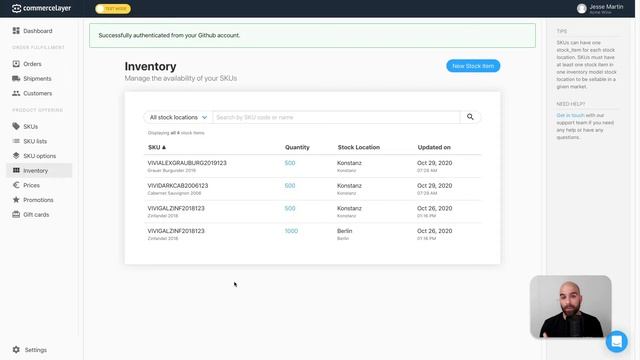Screen dimensions: 640x360
Task: Open the Jesse Martin user avatar
Action: pyautogui.click(x=582, y=9)
